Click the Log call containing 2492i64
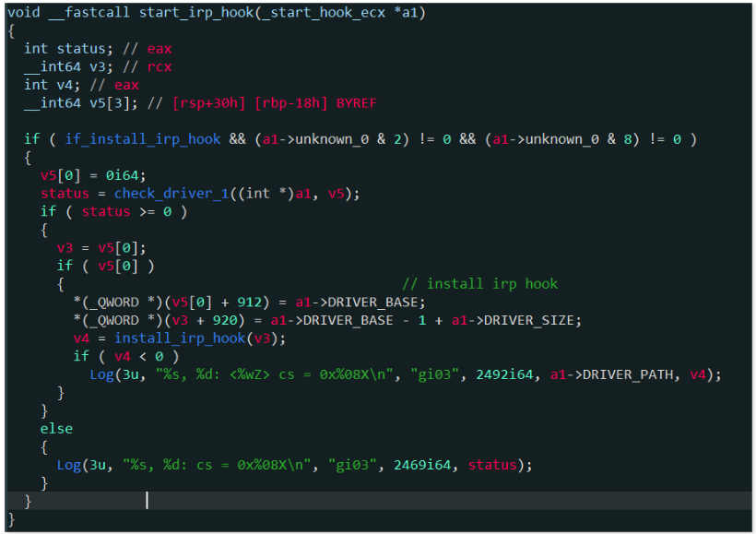Viewport: 756px width, 534px height. pyautogui.click(x=100, y=374)
